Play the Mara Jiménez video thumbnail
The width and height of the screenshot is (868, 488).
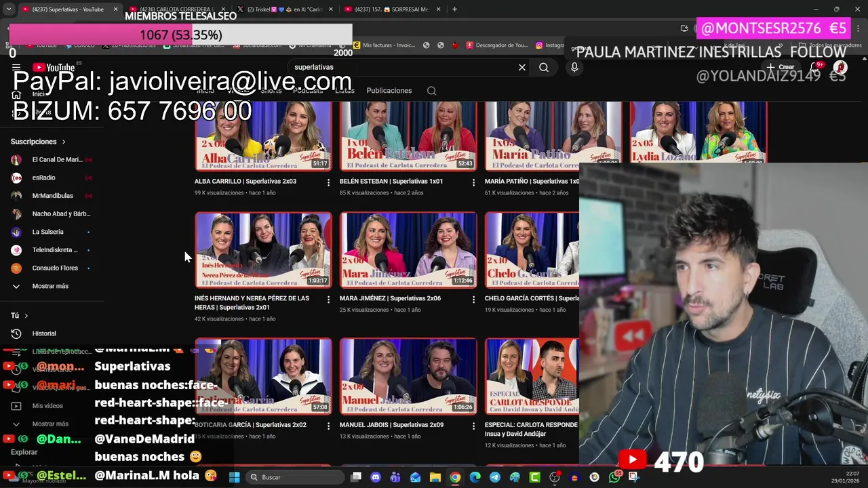(x=408, y=250)
